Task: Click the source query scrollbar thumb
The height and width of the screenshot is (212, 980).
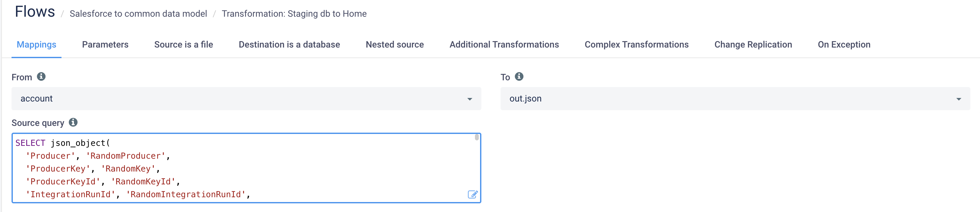Action: click(477, 137)
